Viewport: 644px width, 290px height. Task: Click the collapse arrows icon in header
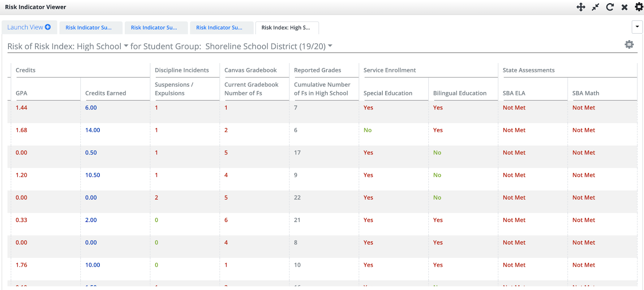pyautogui.click(x=595, y=7)
